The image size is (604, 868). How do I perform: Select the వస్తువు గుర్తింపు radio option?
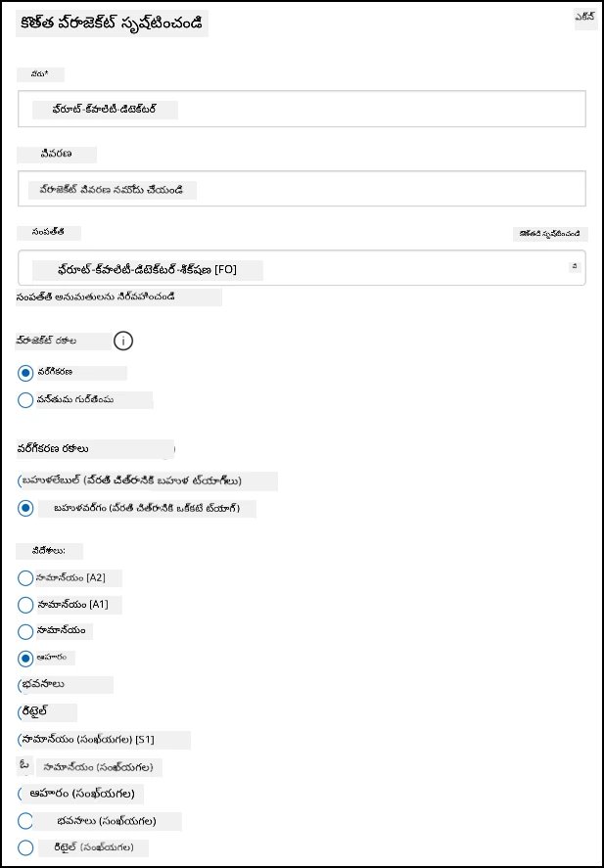25,399
